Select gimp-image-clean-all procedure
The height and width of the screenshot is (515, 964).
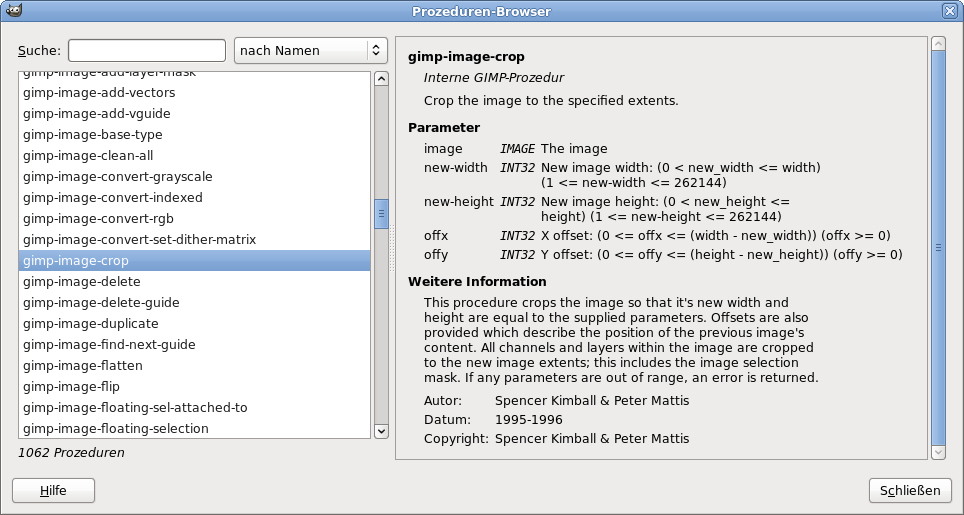(x=194, y=155)
